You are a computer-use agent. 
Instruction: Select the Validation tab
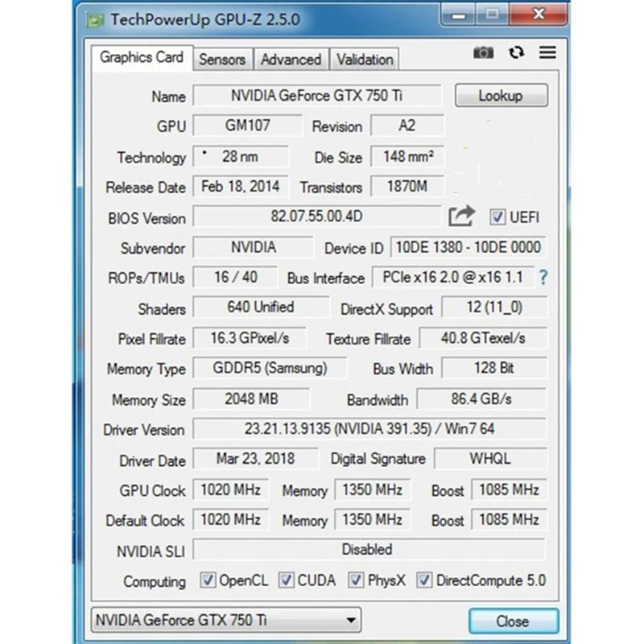pyautogui.click(x=365, y=60)
